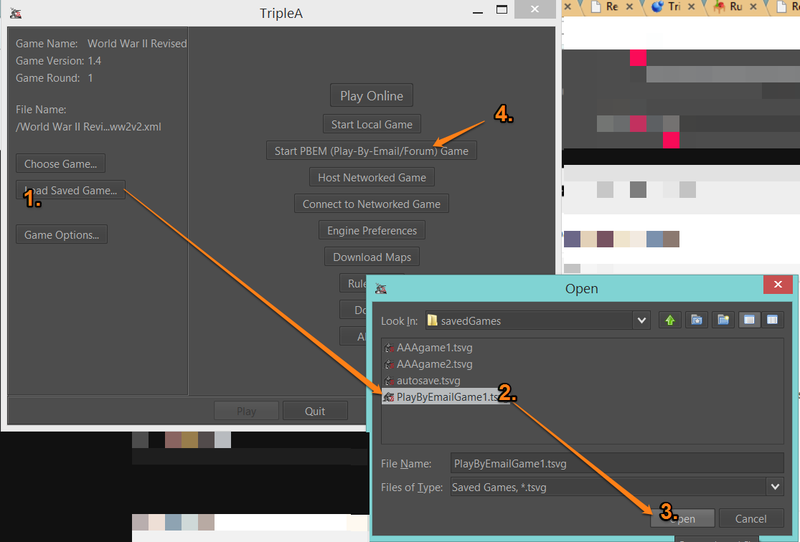Create a new folder in Open dialog
Image resolution: width=800 pixels, height=542 pixels.
[723, 320]
